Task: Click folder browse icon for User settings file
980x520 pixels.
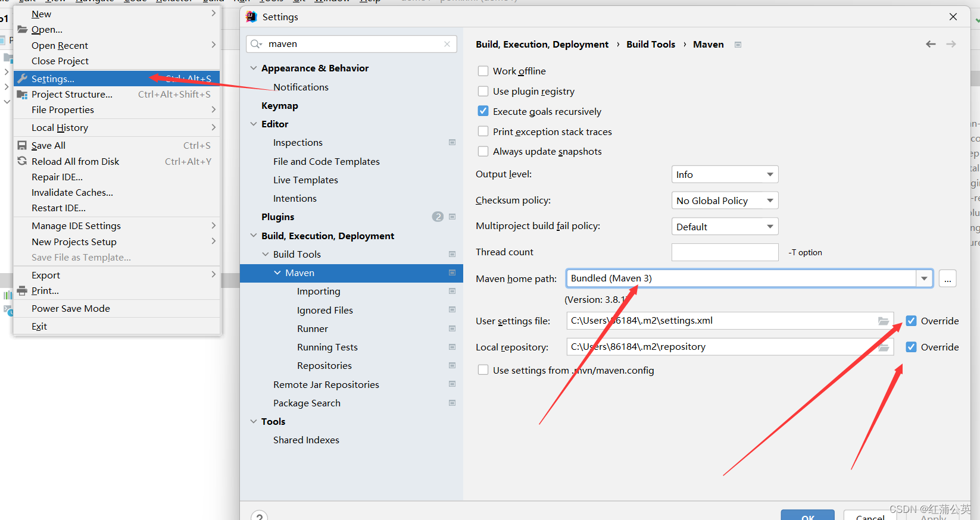Action: click(x=884, y=321)
